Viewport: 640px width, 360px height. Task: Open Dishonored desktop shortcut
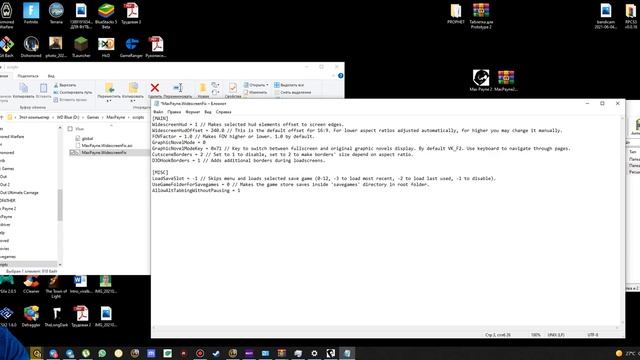[x=31, y=47]
